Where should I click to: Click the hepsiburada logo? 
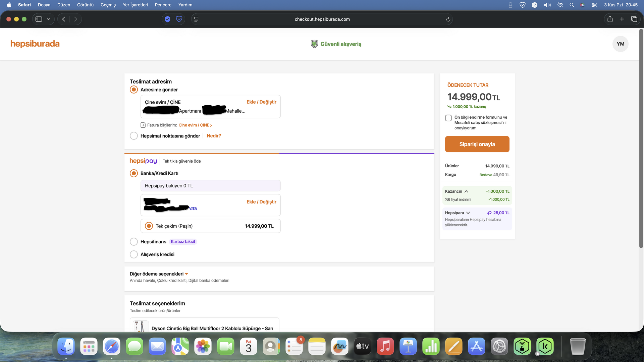point(35,44)
